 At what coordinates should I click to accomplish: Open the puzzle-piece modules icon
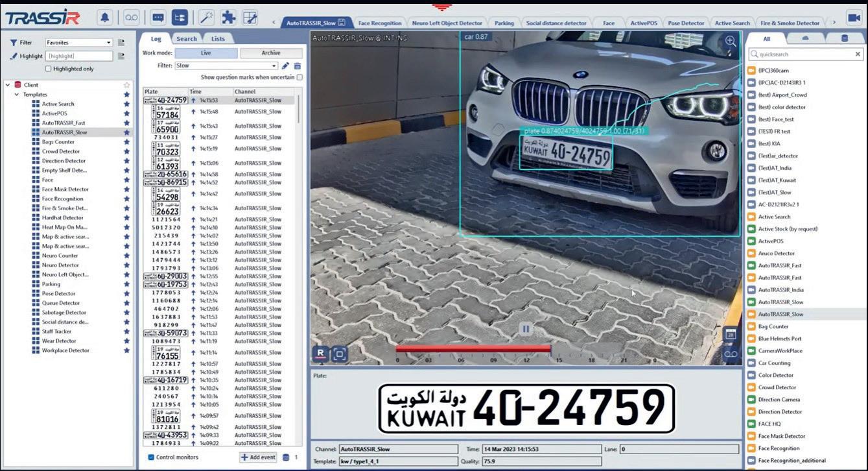pos(228,18)
